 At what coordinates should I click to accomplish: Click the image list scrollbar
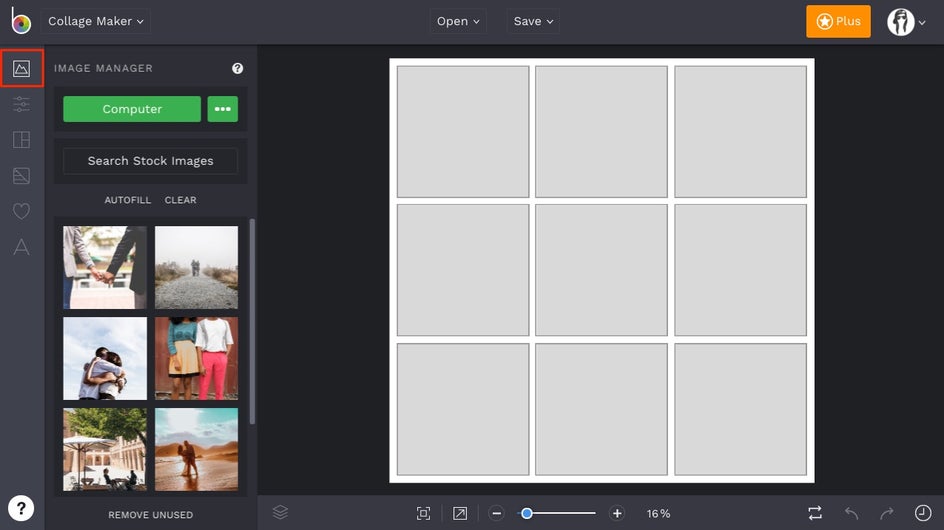(252, 322)
